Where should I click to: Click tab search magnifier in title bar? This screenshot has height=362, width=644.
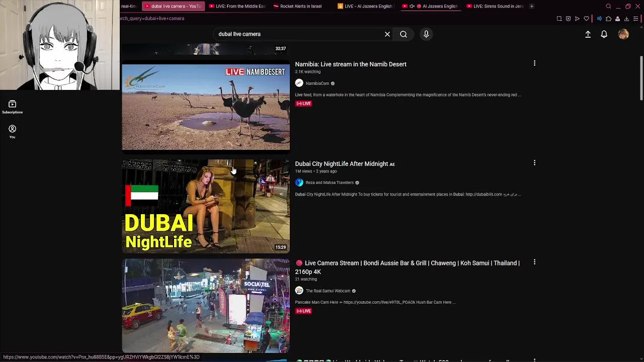608,6
